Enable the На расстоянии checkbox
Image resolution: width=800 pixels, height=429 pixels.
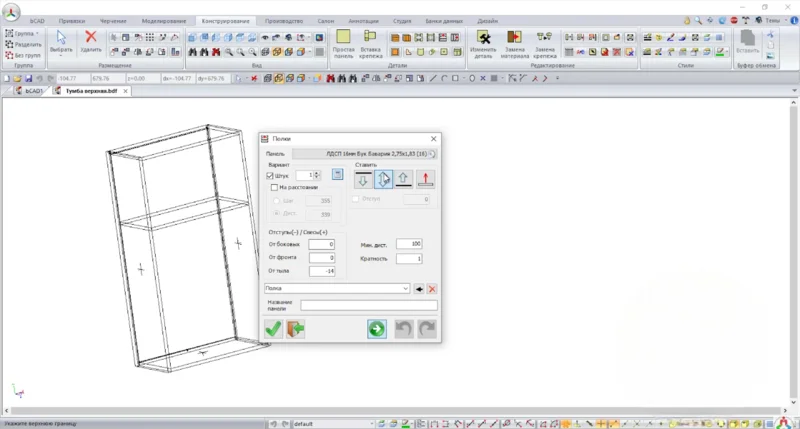275,187
